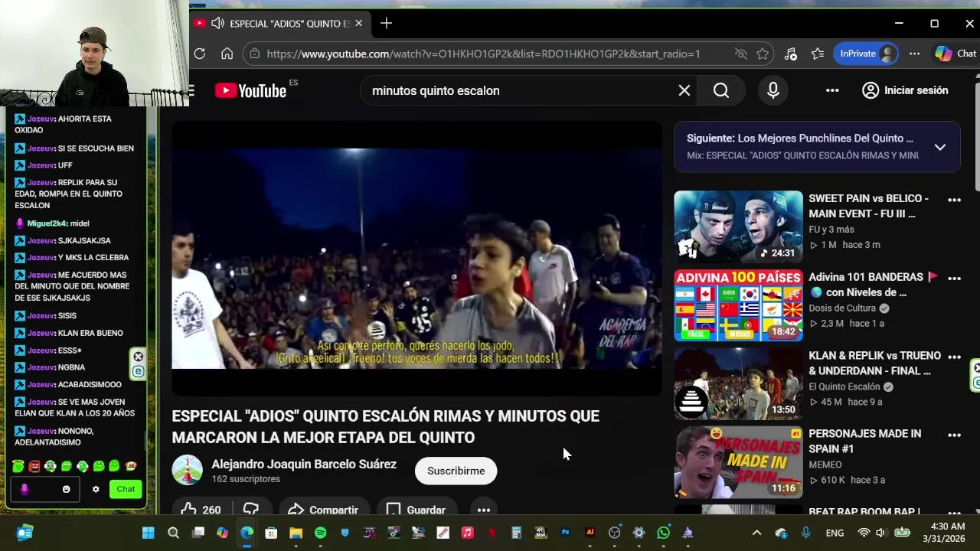
Task: Go to browser home page icon
Action: pos(227,54)
